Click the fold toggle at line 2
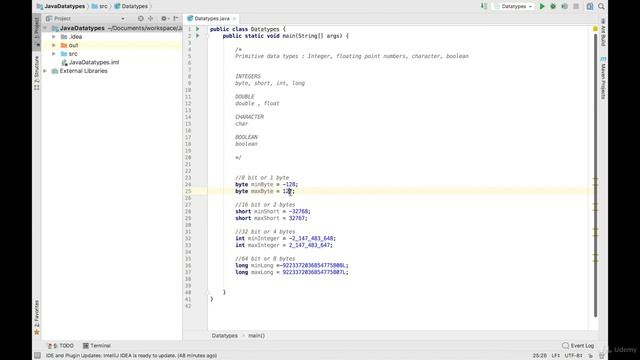The image size is (640, 360). (x=207, y=36)
